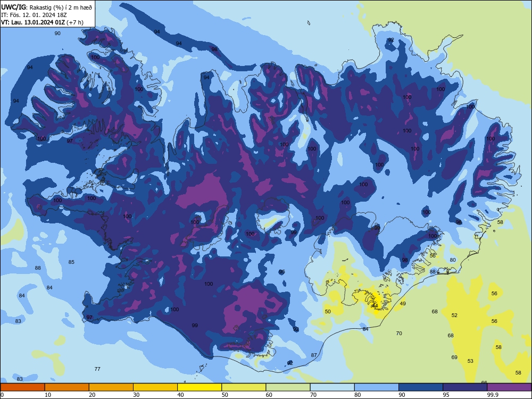Click the legend tick label '99.9'

click(x=492, y=395)
